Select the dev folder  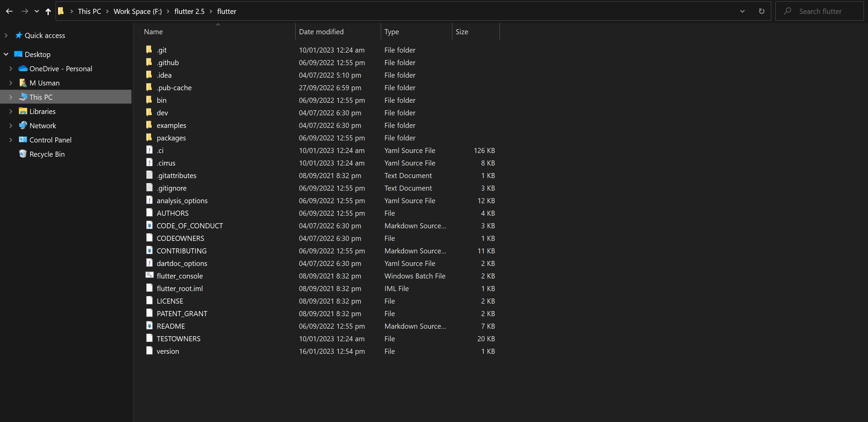162,113
